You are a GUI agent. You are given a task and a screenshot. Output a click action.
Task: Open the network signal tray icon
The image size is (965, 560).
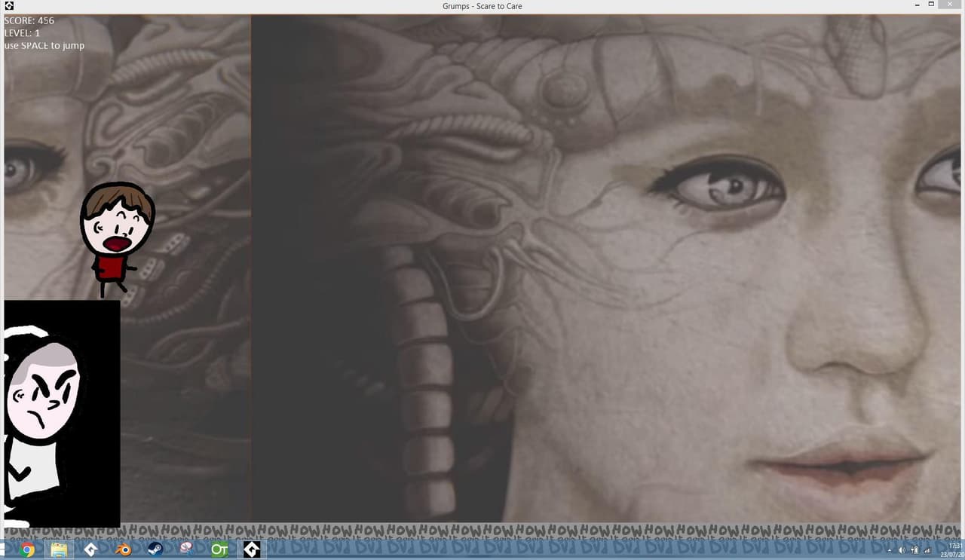(x=927, y=550)
